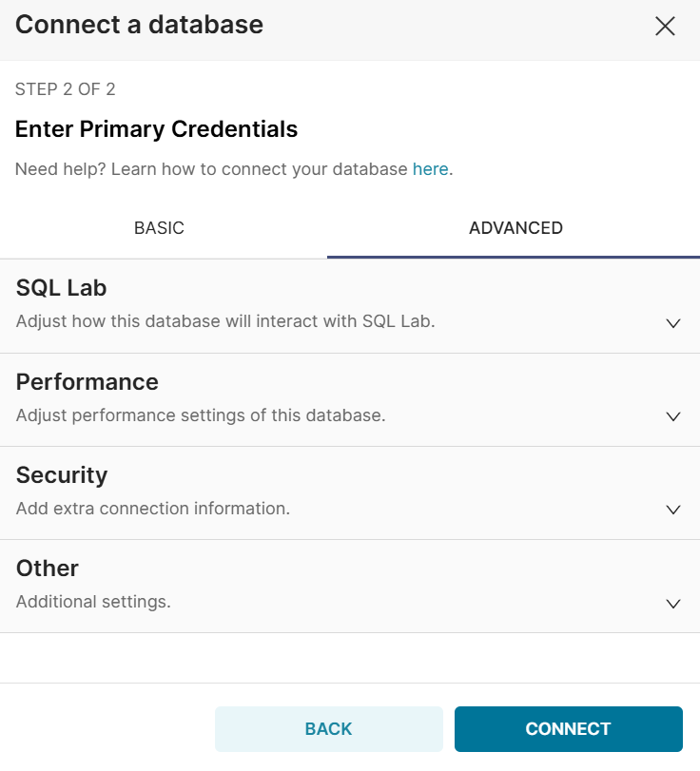Viewport: 700px width, 771px height.
Task: Expand SQL Lab section using its chevron arrow
Action: tap(673, 323)
